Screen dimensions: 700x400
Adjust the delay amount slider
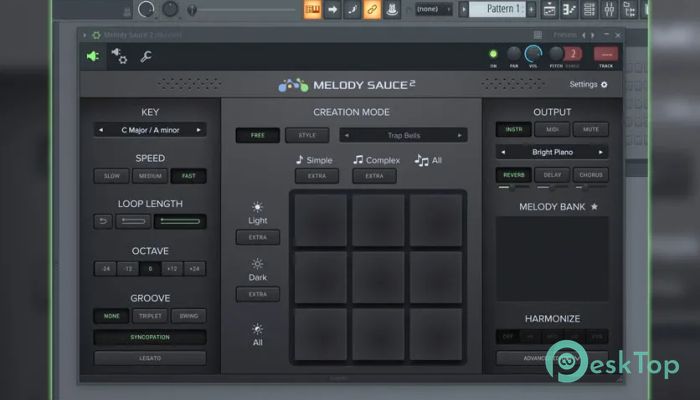(x=552, y=188)
